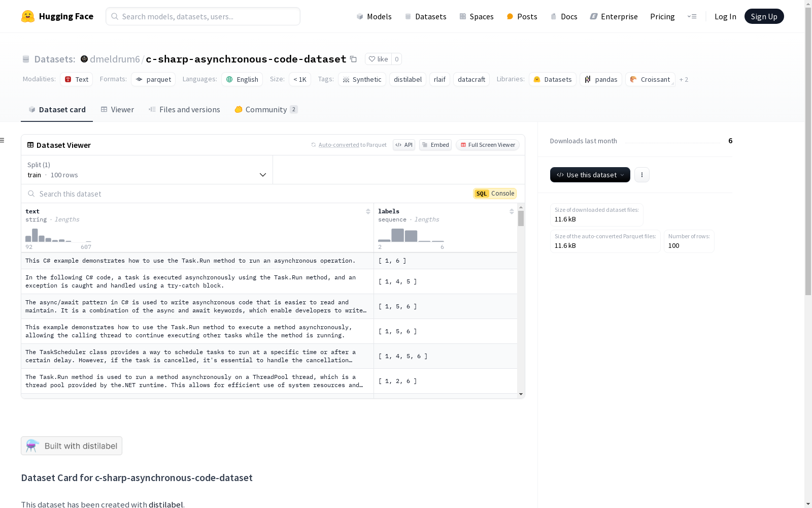Open the Full Screen Viewer
The width and height of the screenshot is (812, 508).
488,145
